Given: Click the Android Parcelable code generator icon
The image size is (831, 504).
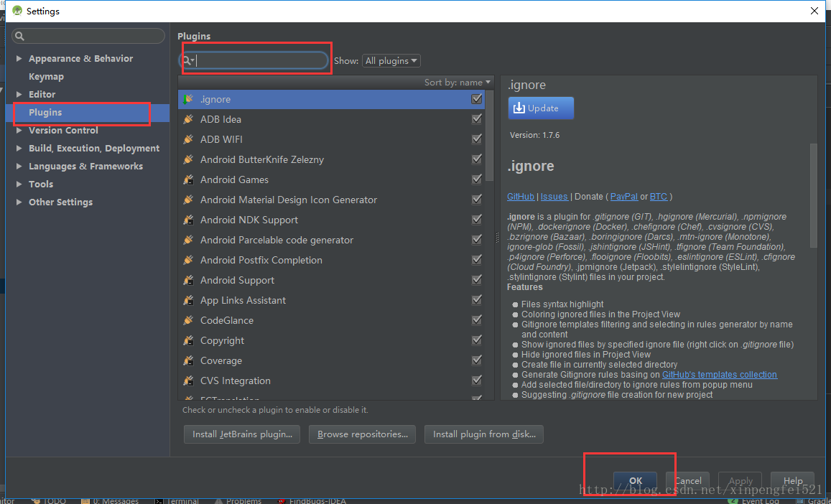Looking at the screenshot, I should [x=188, y=240].
